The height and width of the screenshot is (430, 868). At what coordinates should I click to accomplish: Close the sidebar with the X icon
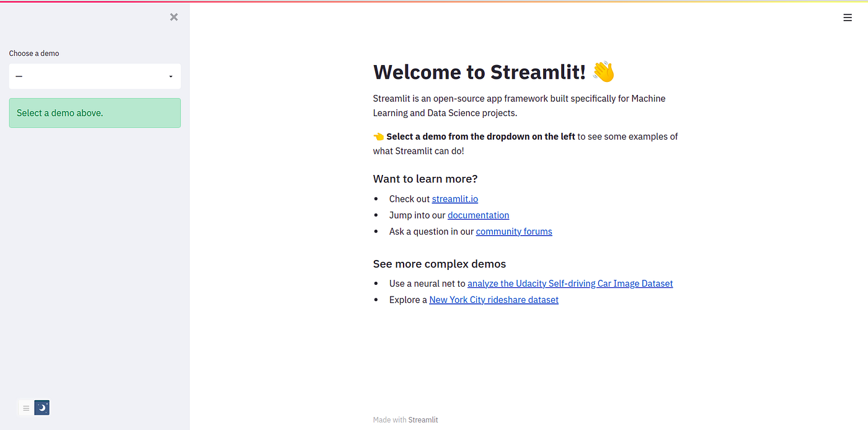[x=174, y=17]
